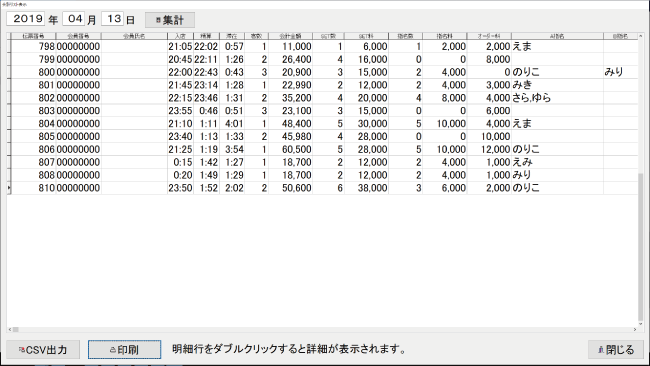Click the checkout time 23:14 cell
The image size is (650, 366).
point(206,85)
